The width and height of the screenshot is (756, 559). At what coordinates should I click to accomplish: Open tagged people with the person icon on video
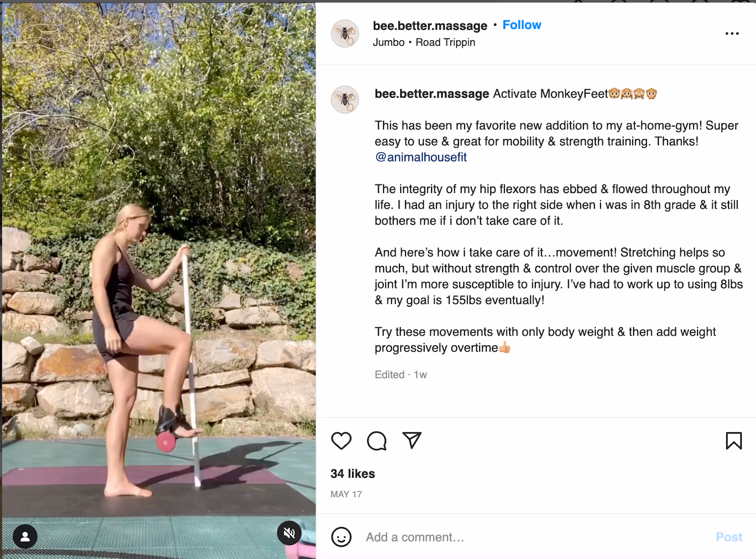25,535
